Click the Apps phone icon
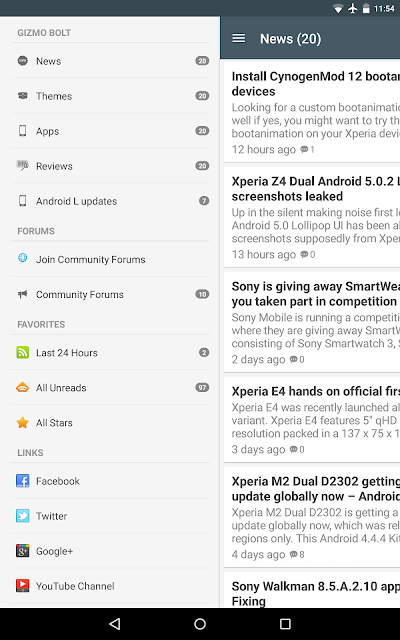The width and height of the screenshot is (400, 640). (x=23, y=131)
